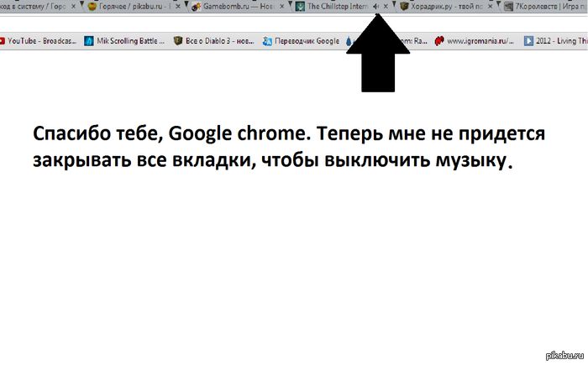Click the YouTube bookmark icon
Image resolution: width=588 pixels, height=365 pixels.
(2, 41)
